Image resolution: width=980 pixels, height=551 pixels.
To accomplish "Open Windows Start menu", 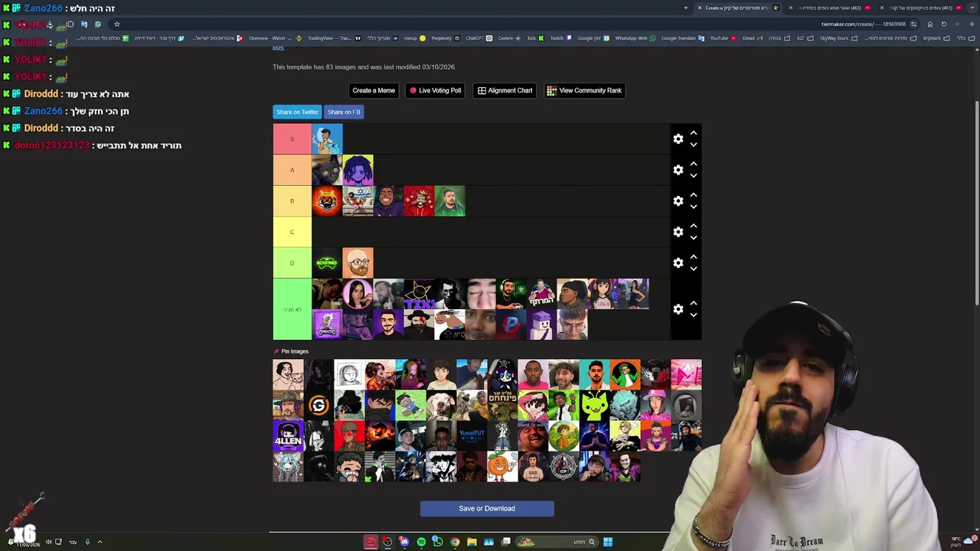I will [607, 542].
